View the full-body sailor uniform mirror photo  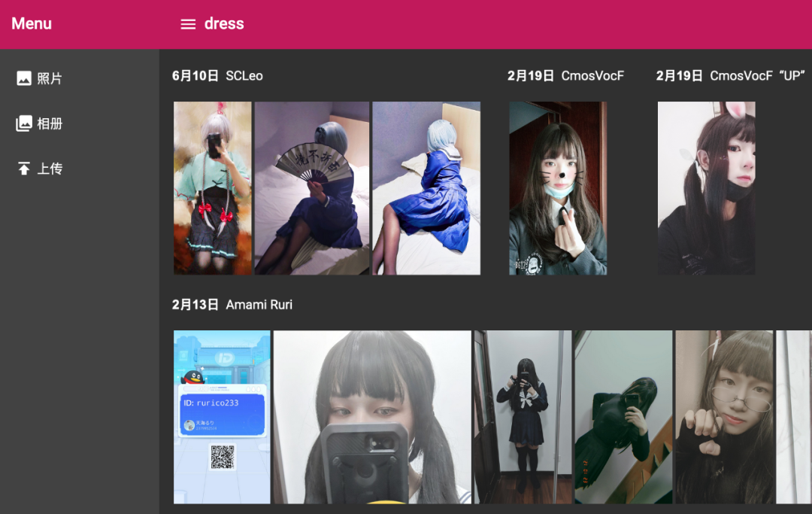click(x=523, y=417)
